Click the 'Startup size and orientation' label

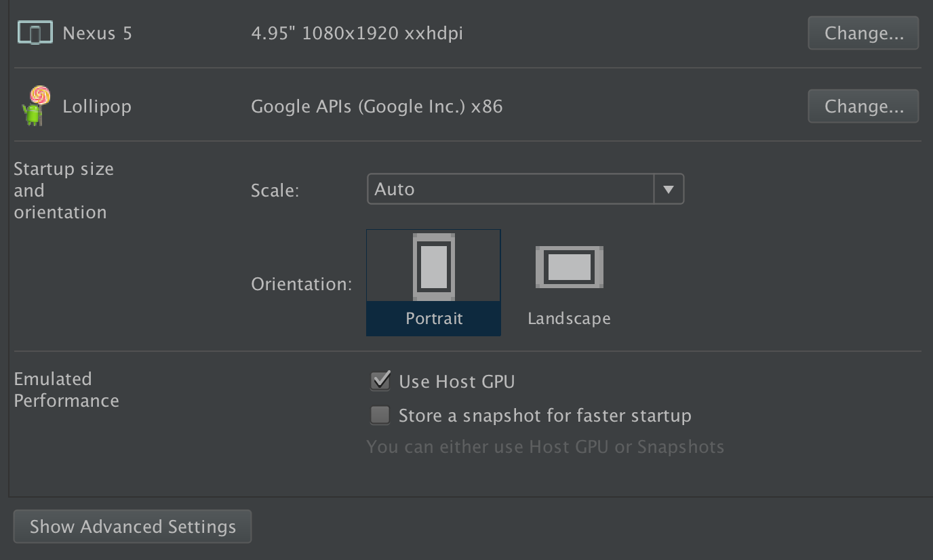[64, 191]
